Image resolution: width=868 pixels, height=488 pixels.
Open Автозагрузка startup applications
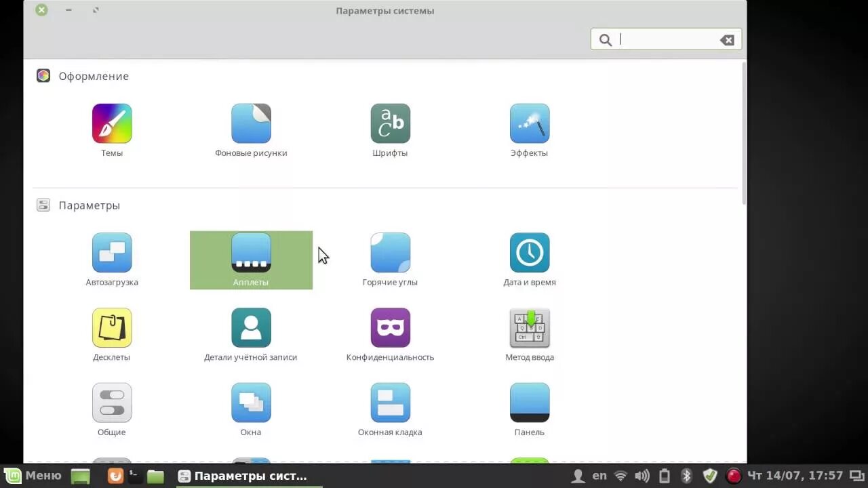click(x=112, y=253)
